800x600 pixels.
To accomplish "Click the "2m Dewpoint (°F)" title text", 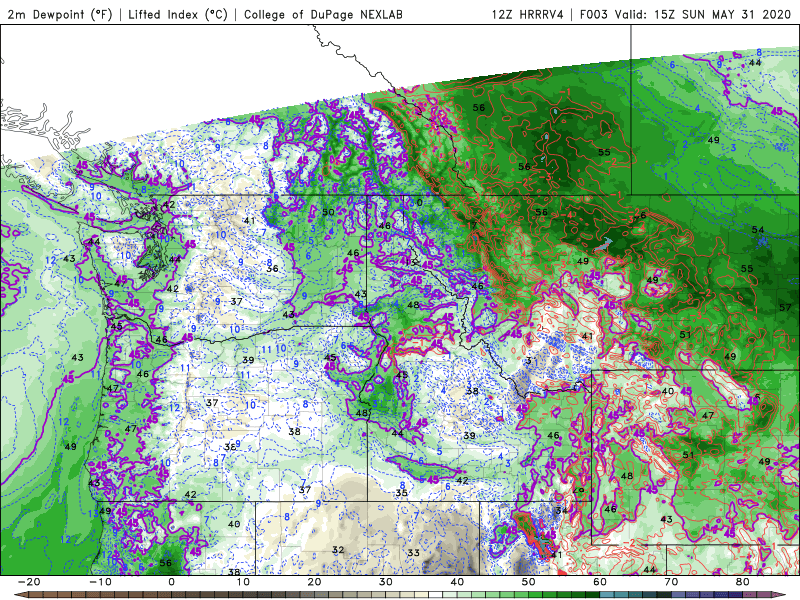I will tap(60, 14).
